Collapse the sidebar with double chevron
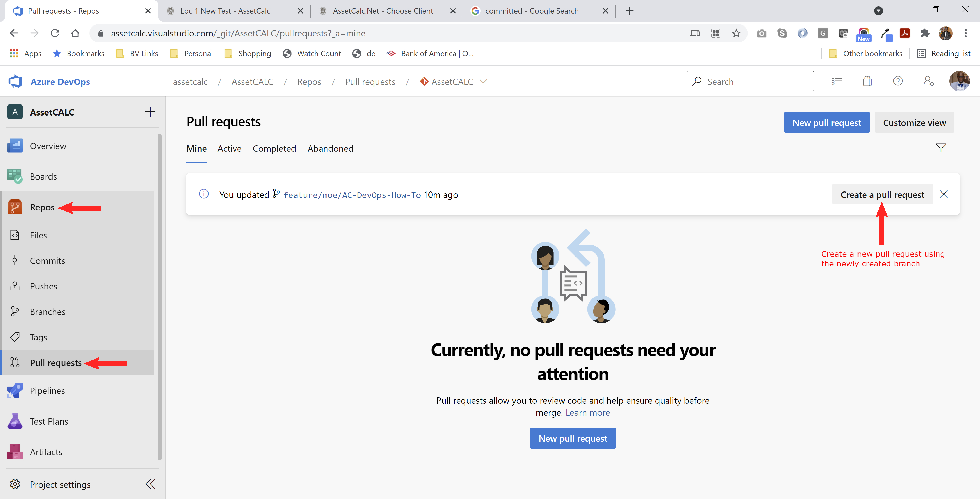Viewport: 980px width, 499px height. [x=150, y=484]
